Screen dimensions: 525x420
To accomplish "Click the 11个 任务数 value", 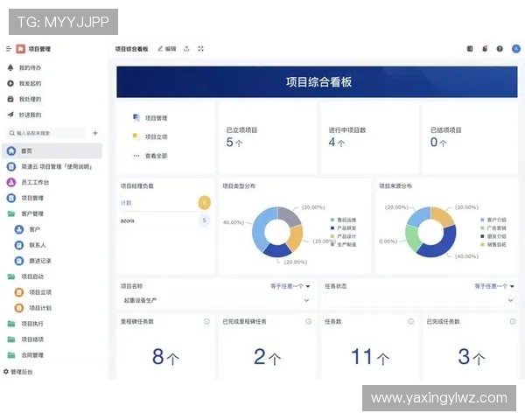I will click(369, 356).
